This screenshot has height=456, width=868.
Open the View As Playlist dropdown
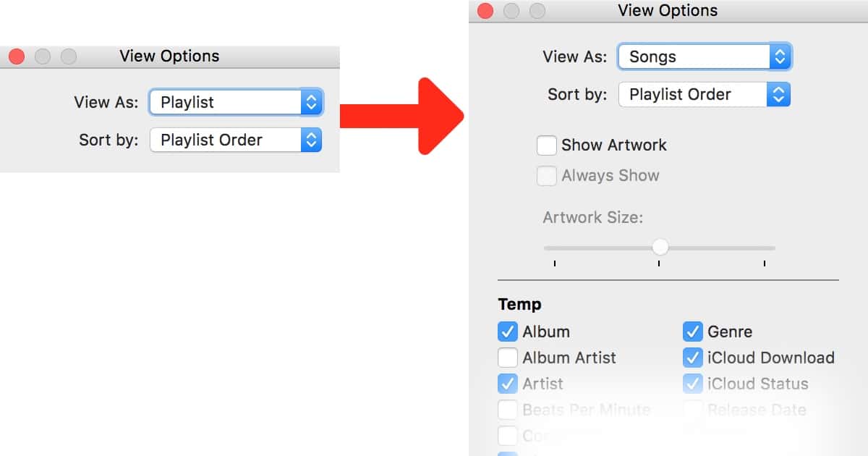pos(236,103)
